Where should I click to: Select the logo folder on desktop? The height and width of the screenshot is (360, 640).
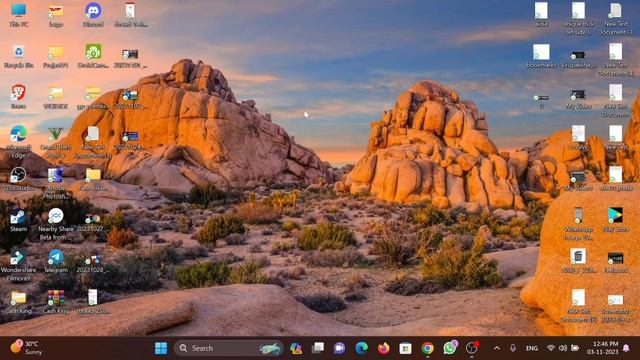click(56, 15)
